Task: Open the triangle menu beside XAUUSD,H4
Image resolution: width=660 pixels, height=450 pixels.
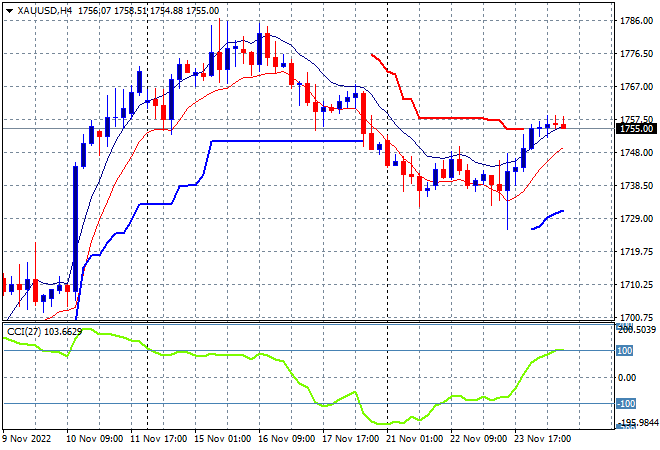Action: tap(9, 11)
